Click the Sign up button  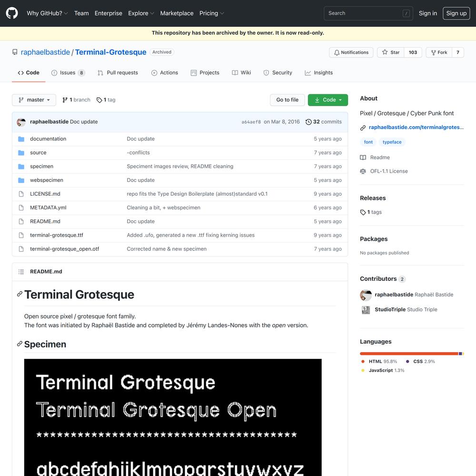tap(456, 13)
